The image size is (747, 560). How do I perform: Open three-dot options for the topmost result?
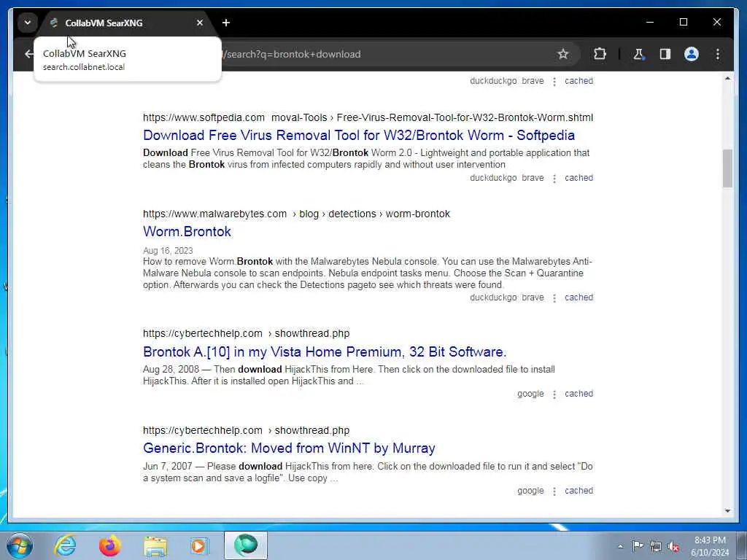pos(554,82)
